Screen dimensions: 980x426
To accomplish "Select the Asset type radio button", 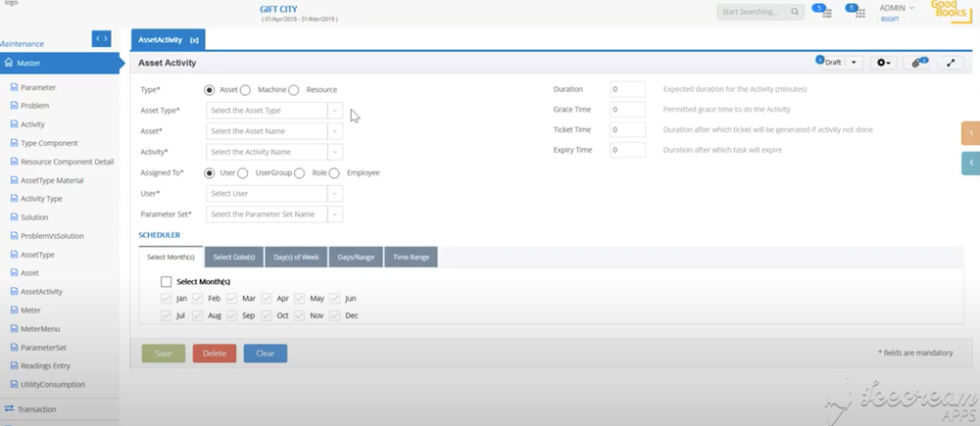I will coord(210,90).
